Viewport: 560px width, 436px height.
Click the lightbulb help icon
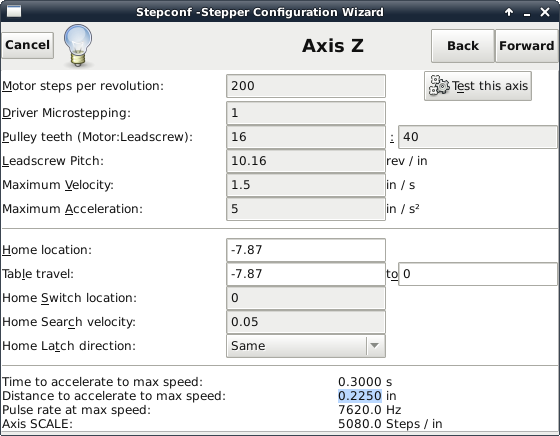point(78,45)
